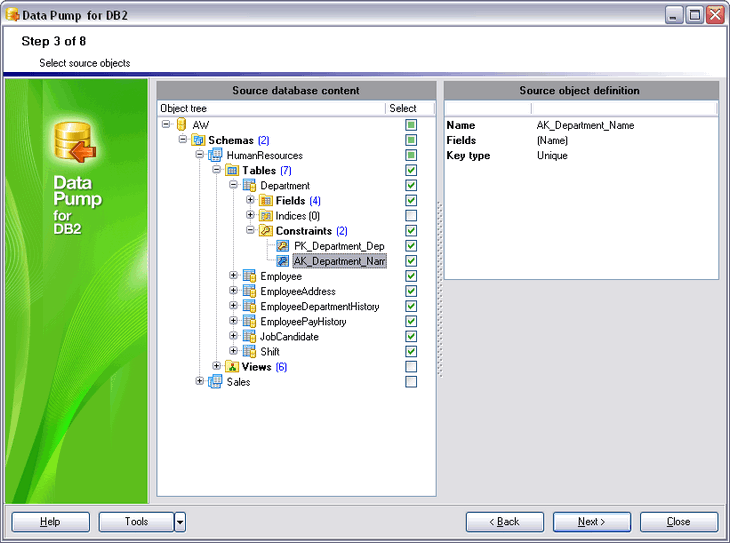Open the Tools button dropdown arrow
This screenshot has height=543, width=730.
pos(180,522)
